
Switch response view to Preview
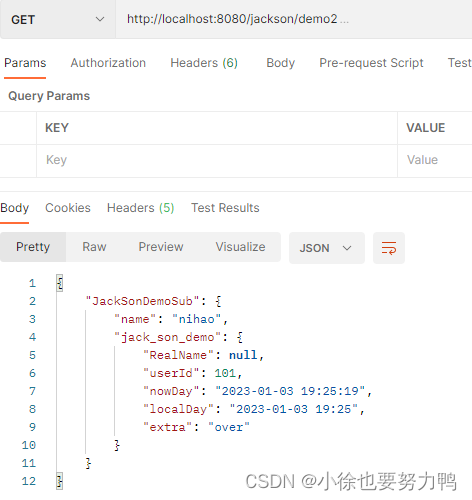(x=161, y=247)
